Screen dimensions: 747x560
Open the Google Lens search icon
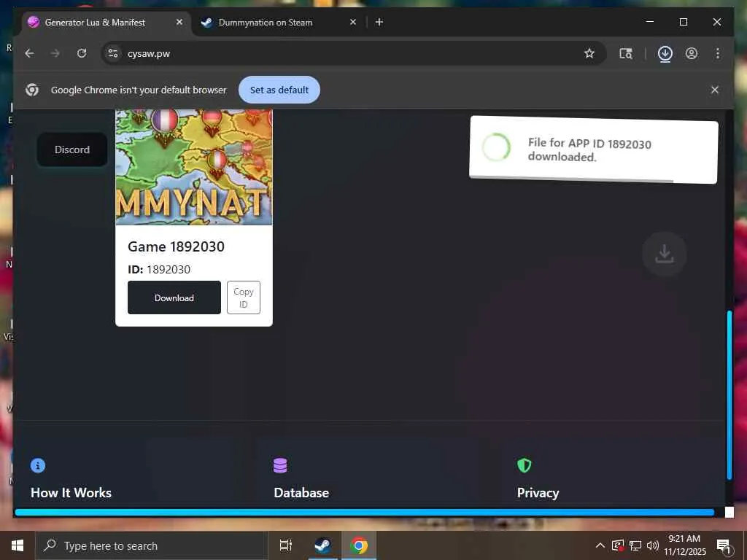[625, 53]
